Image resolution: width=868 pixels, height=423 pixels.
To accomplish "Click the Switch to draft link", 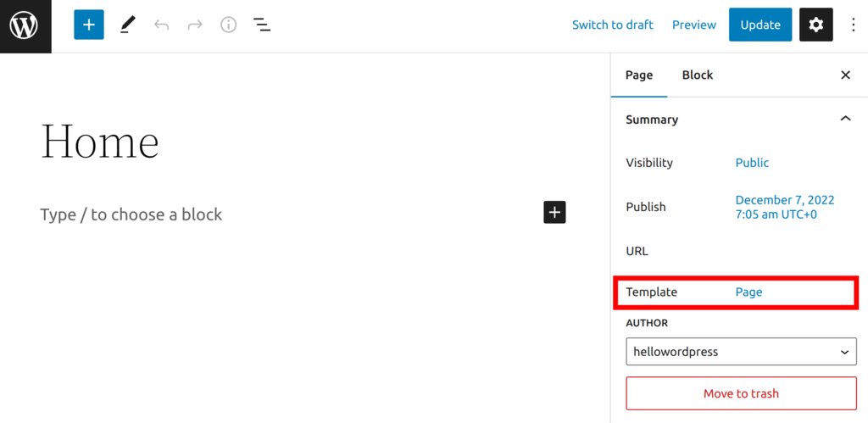I will click(x=612, y=25).
